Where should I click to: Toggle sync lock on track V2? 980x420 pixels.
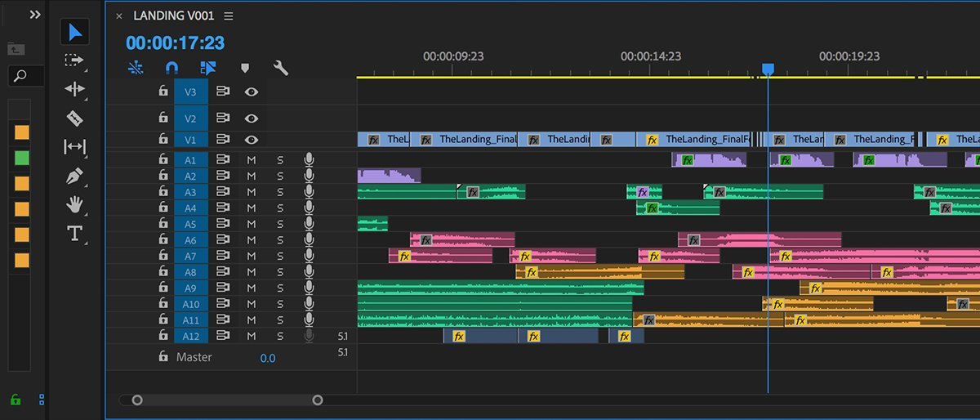click(x=223, y=118)
